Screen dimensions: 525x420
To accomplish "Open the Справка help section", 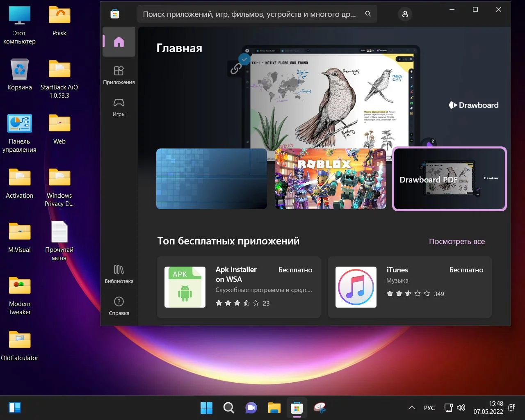I will (x=119, y=306).
